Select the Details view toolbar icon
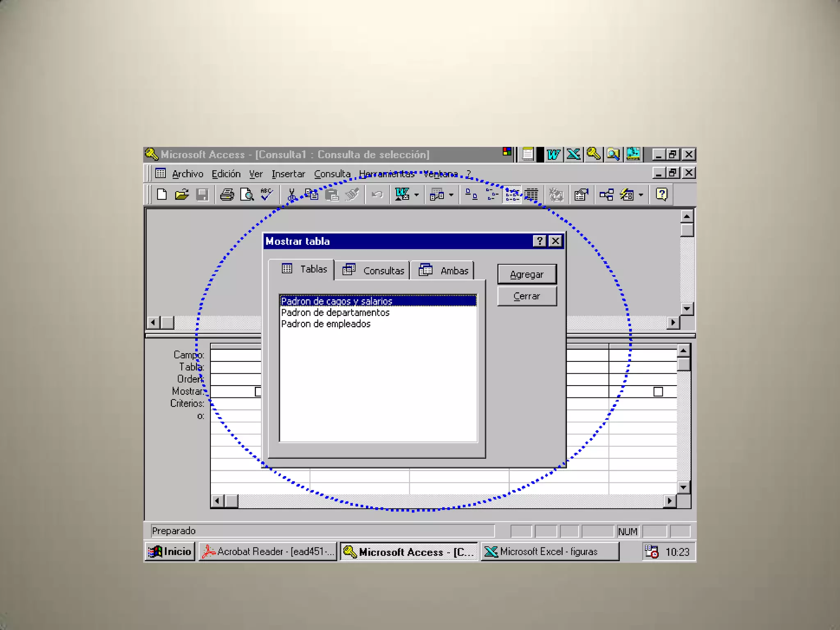Screen dimensions: 840x630 pos(531,194)
